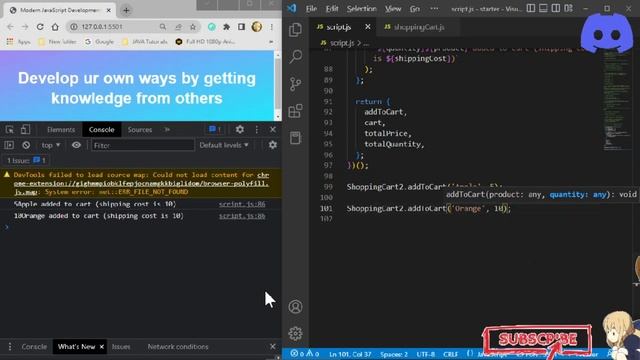
Task: Open the Chrome profile avatar
Action: (257, 27)
